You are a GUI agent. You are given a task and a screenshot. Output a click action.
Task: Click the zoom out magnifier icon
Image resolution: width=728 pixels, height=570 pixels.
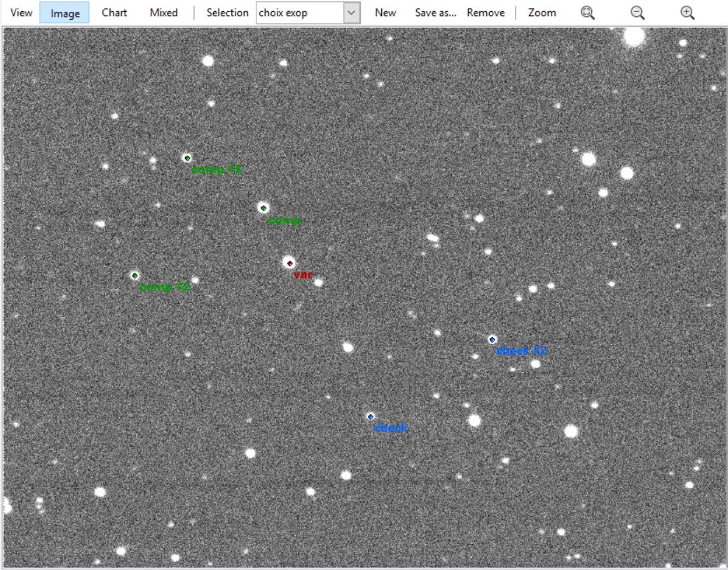637,13
